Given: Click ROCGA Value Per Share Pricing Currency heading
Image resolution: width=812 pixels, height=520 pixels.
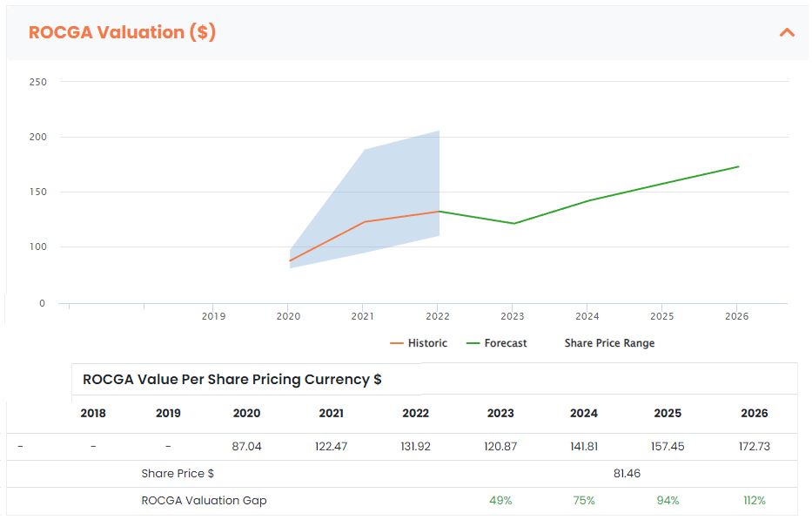Looking at the screenshot, I should coord(232,380).
